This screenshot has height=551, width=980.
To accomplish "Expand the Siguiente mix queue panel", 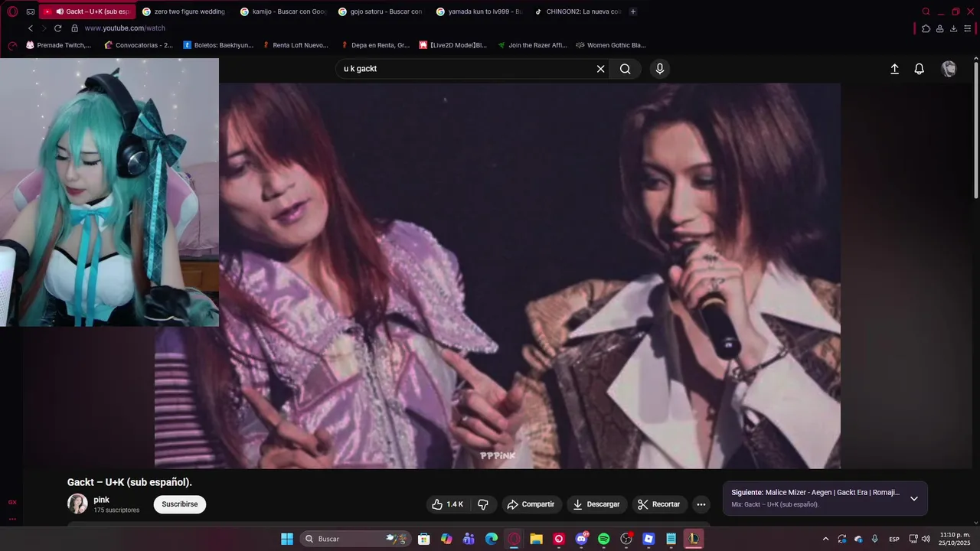I will [x=913, y=498].
